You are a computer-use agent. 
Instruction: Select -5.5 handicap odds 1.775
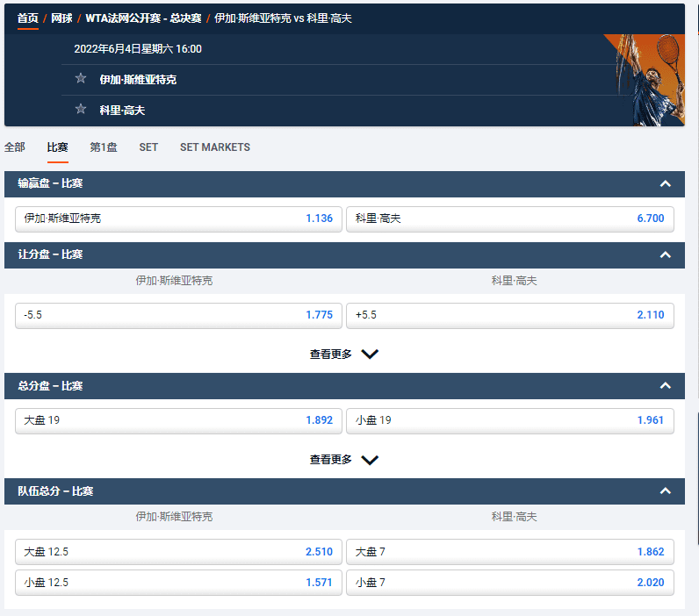(x=178, y=316)
